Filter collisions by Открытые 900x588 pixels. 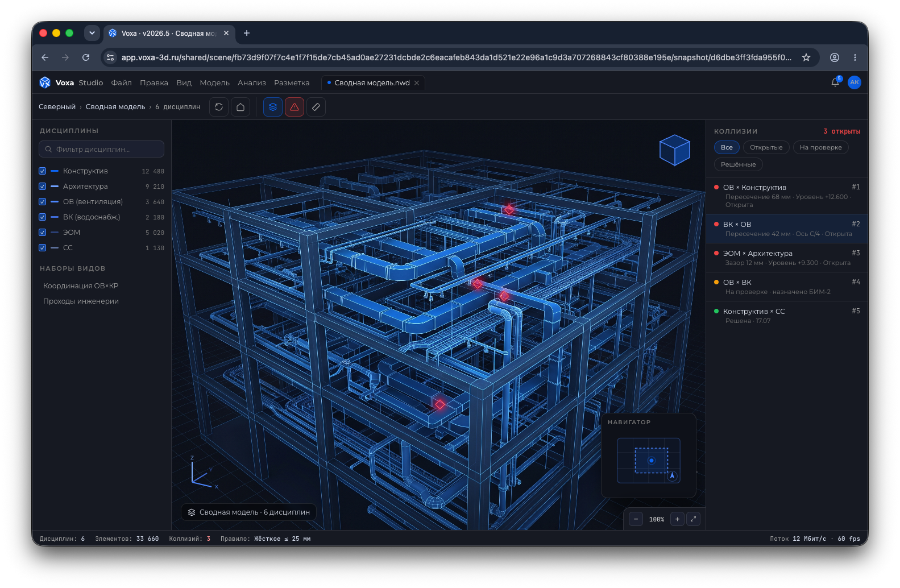tap(766, 147)
